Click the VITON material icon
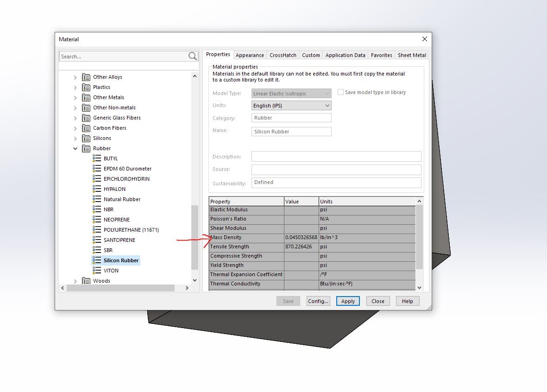Viewport: 547px width, 392px height. tap(97, 270)
